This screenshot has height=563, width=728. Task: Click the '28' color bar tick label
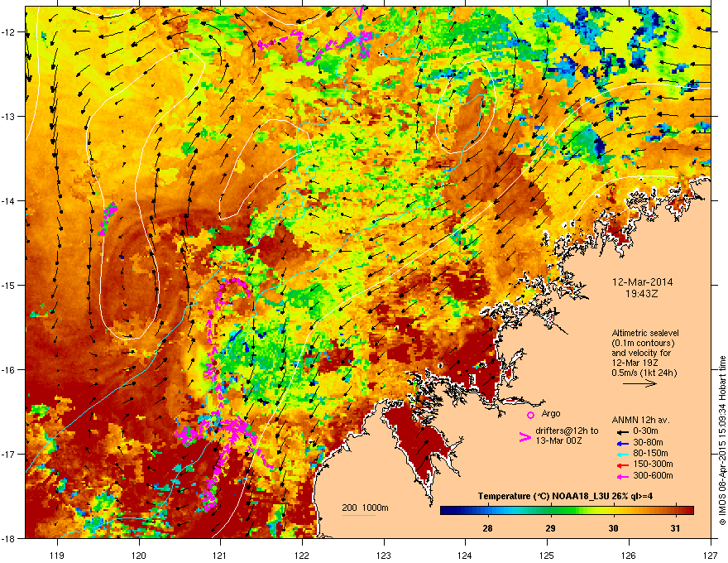487,528
